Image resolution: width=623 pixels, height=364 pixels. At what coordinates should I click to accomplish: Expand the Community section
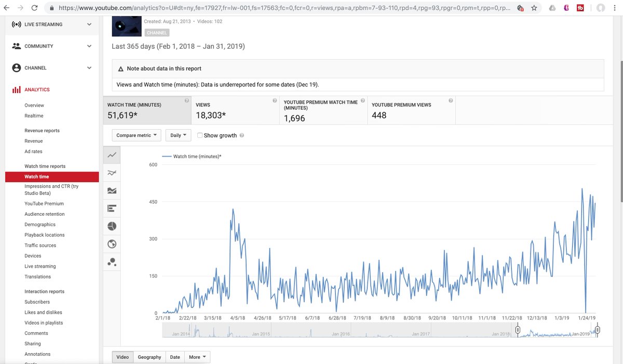pos(89,46)
